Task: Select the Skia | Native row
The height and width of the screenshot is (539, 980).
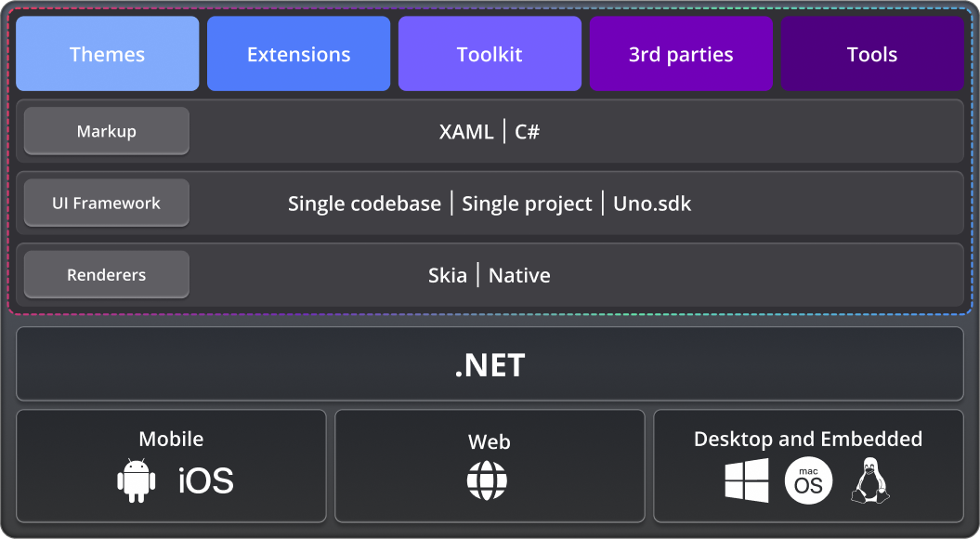Action: [x=490, y=274]
